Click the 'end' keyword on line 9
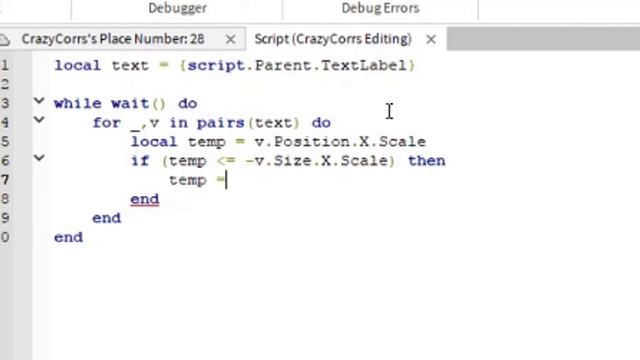The width and height of the screenshot is (640, 360). tap(107, 218)
